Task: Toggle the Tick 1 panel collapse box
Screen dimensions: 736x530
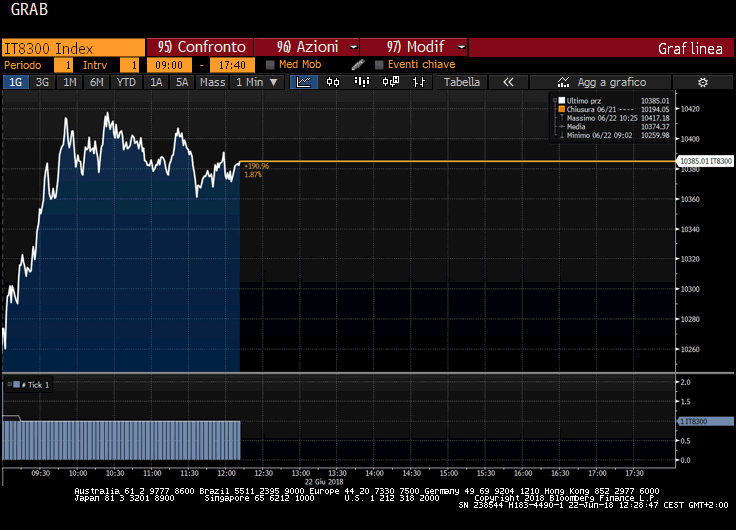Action: click(8, 384)
